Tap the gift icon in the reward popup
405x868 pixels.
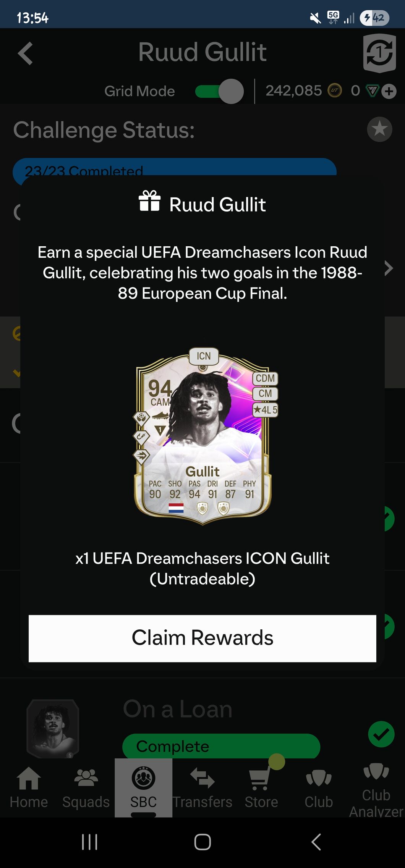click(x=149, y=201)
